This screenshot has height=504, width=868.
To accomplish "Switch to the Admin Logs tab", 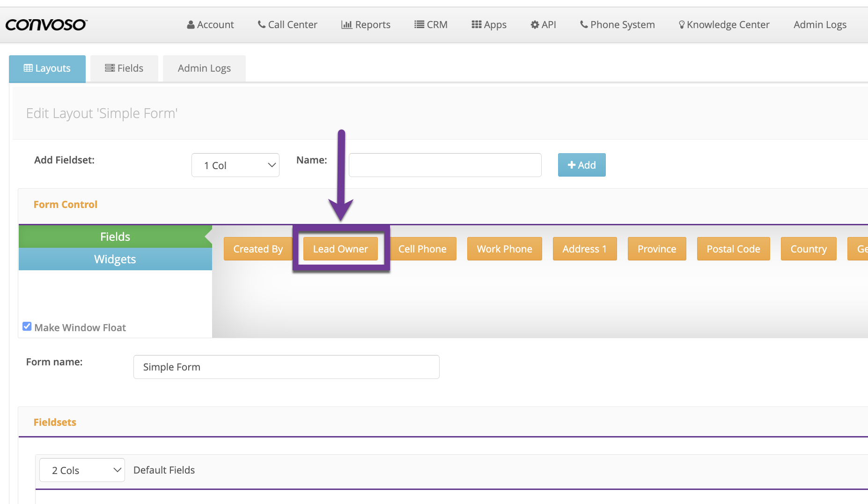I will (x=204, y=68).
